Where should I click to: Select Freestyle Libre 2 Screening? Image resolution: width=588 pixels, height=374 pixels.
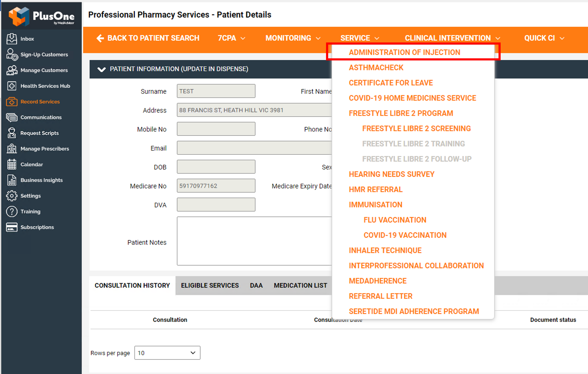[416, 129]
